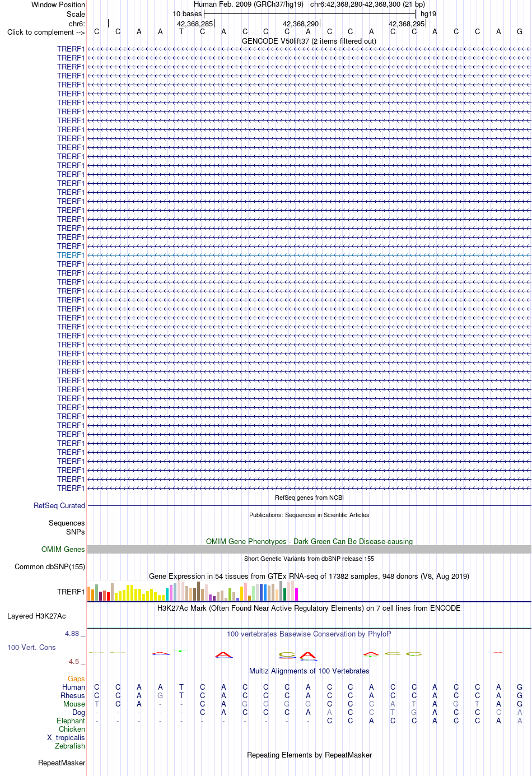Click the final G base in the complement sequence row
The width and height of the screenshot is (532, 776).
click(520, 31)
